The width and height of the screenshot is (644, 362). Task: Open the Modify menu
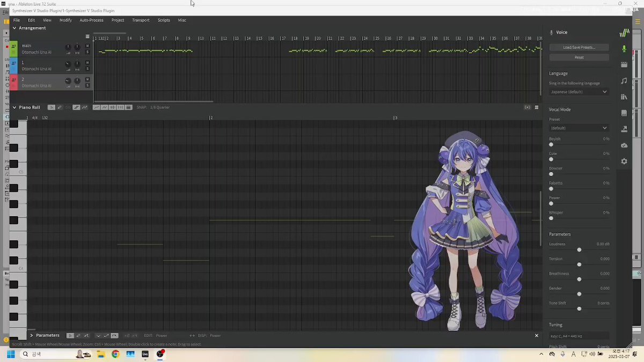(65, 20)
